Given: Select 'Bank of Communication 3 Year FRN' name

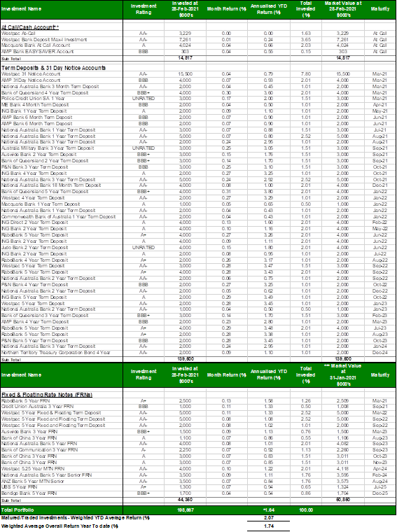Looking at the screenshot, I should click(x=39, y=450).
